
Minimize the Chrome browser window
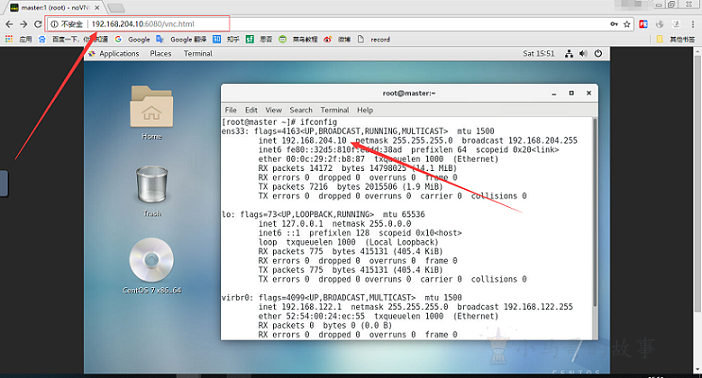coord(659,5)
